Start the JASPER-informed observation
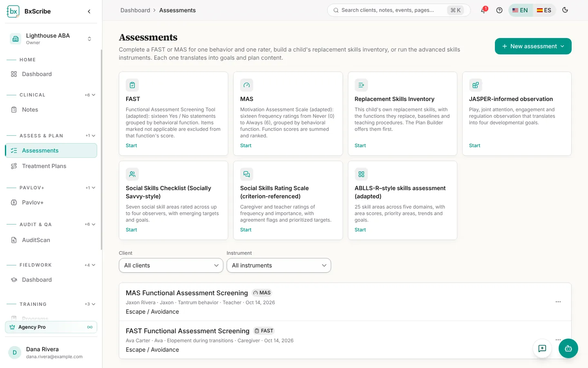 [474, 146]
